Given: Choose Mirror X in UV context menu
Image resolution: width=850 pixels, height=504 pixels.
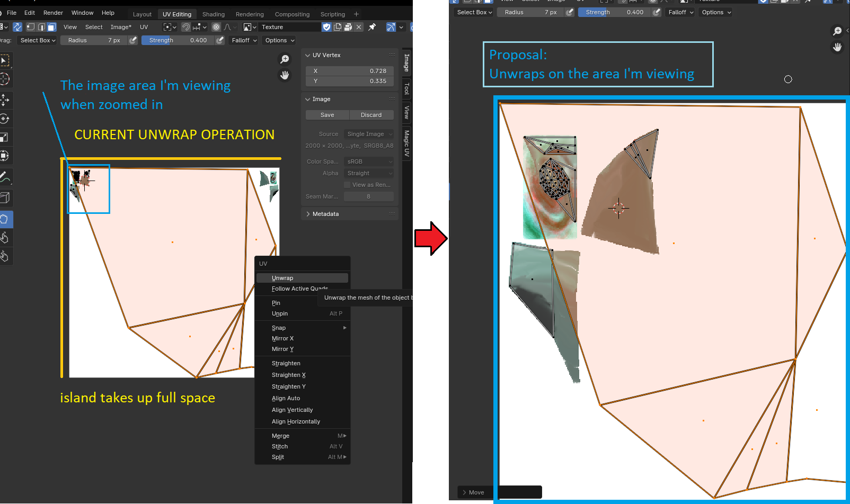Looking at the screenshot, I should click(x=302, y=338).
